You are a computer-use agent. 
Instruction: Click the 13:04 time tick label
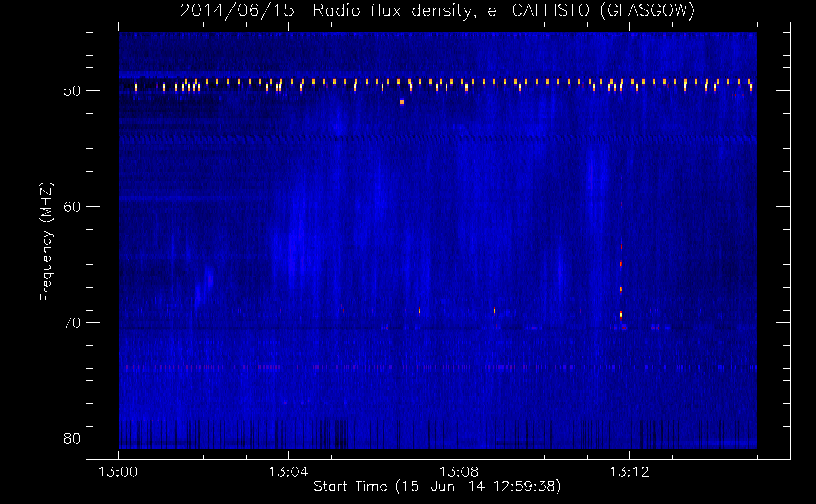click(x=288, y=472)
